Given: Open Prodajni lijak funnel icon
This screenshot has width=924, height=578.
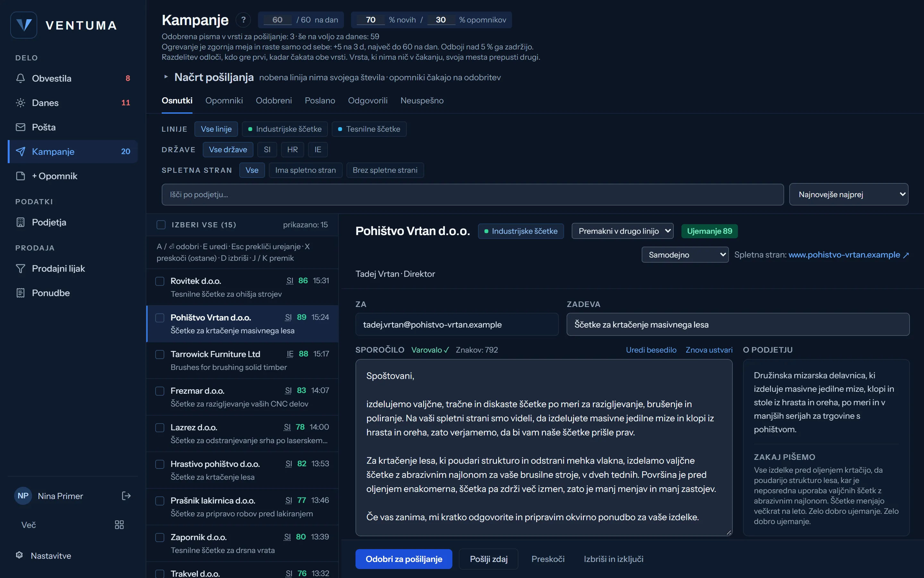Looking at the screenshot, I should pyautogui.click(x=21, y=269).
